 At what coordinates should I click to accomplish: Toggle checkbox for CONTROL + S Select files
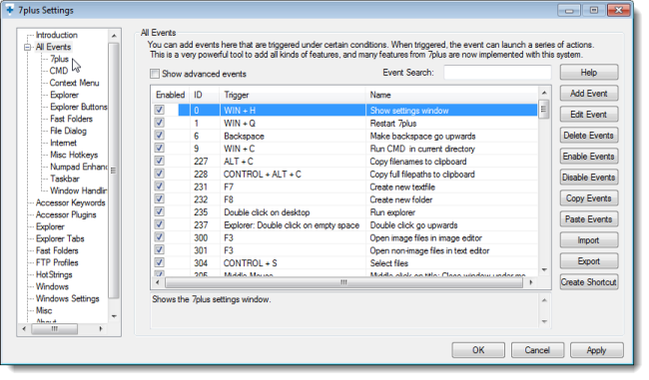(159, 263)
